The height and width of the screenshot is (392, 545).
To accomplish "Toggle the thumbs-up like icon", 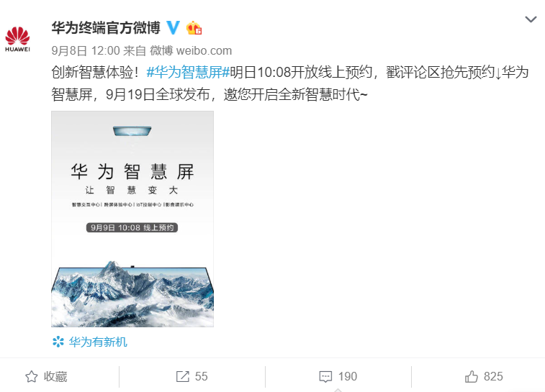I will [472, 376].
